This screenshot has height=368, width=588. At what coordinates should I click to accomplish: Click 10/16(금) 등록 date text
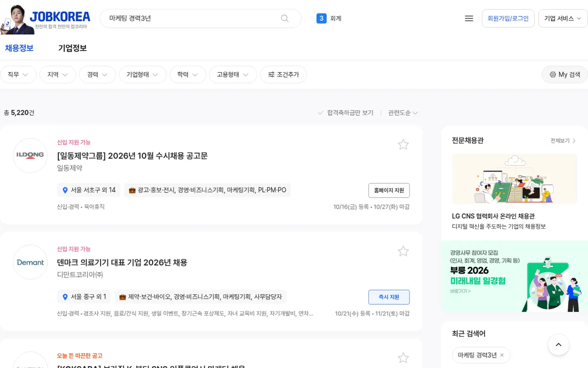[x=351, y=207]
